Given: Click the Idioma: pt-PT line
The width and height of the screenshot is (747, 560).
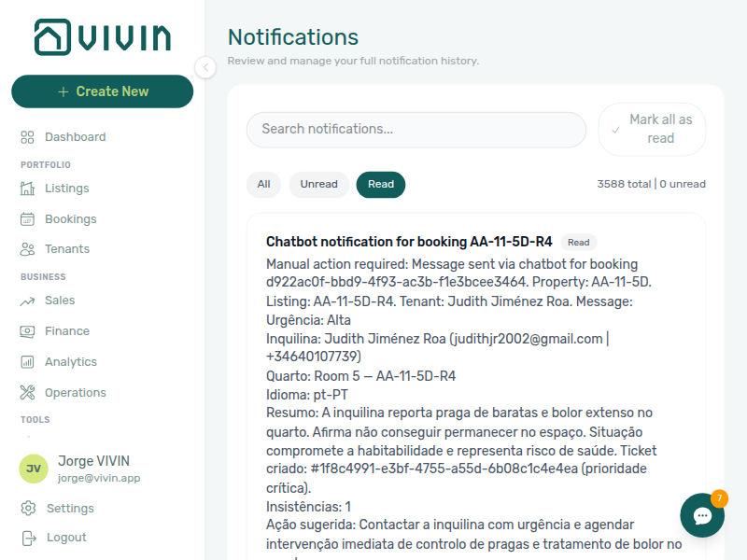Looking at the screenshot, I should [307, 395].
